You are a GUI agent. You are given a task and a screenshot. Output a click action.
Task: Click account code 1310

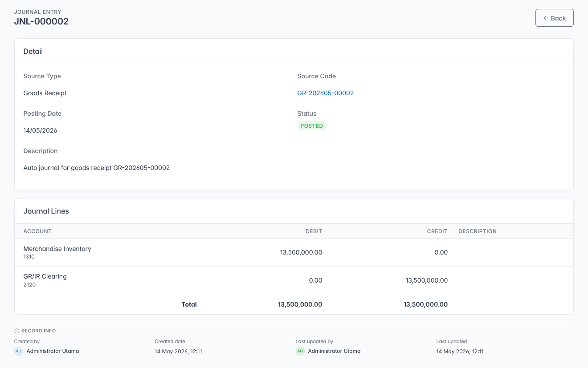click(29, 257)
